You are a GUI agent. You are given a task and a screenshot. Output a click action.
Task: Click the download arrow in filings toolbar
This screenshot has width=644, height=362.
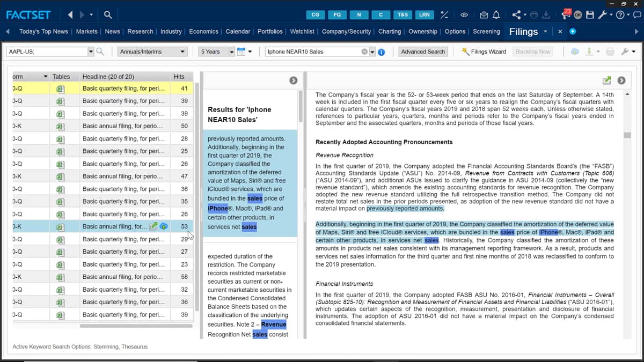589,51
